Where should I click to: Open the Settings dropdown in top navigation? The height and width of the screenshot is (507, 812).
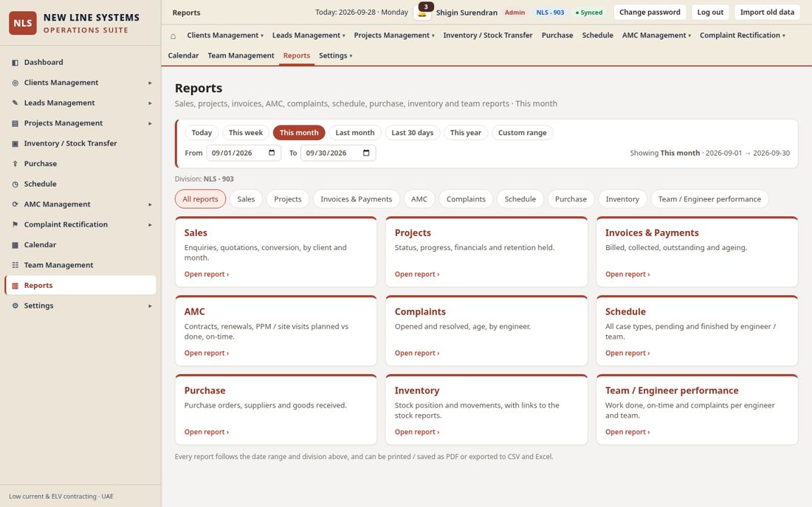click(x=336, y=55)
